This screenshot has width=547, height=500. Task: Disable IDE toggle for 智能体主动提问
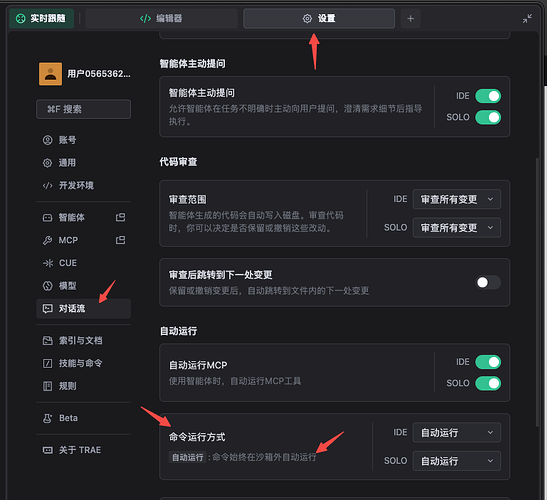pyautogui.click(x=488, y=96)
